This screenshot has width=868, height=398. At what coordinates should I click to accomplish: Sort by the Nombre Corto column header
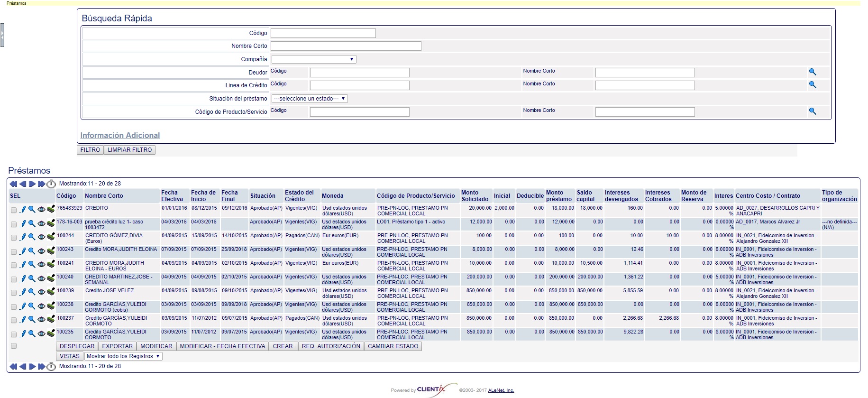104,196
